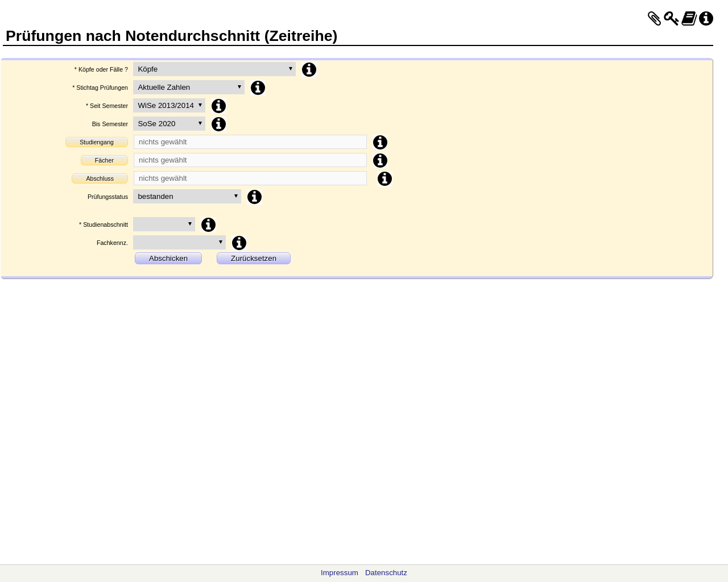Click the Fächer 'nichts gewählt' field
Viewport: 728px width, 582px height.
click(250, 160)
